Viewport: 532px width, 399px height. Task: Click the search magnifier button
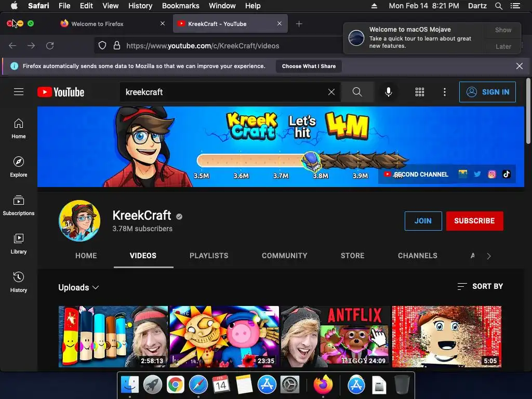(357, 92)
